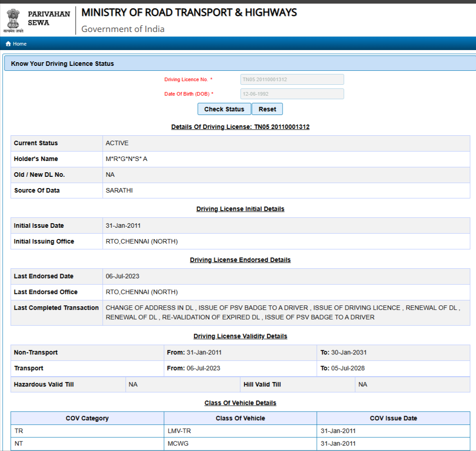
Task: Focus the Driving Licence No. input field
Action: (292, 79)
